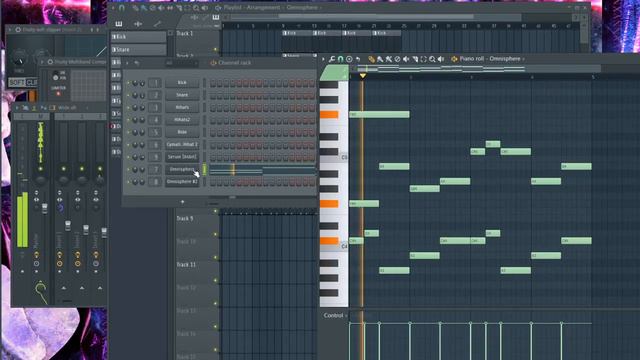The image size is (640, 360).
Task: Click the Piano roll stamp circle icon
Action: point(349,59)
